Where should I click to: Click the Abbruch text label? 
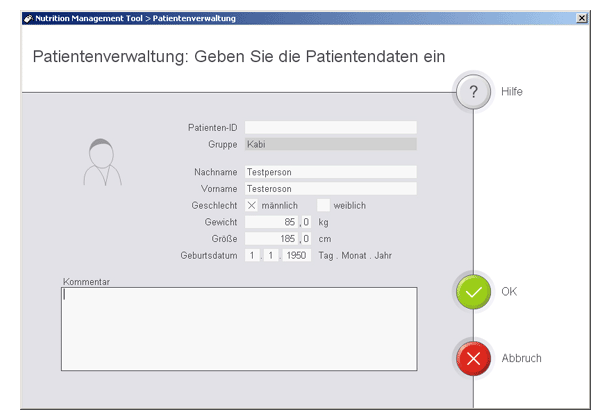tap(521, 358)
